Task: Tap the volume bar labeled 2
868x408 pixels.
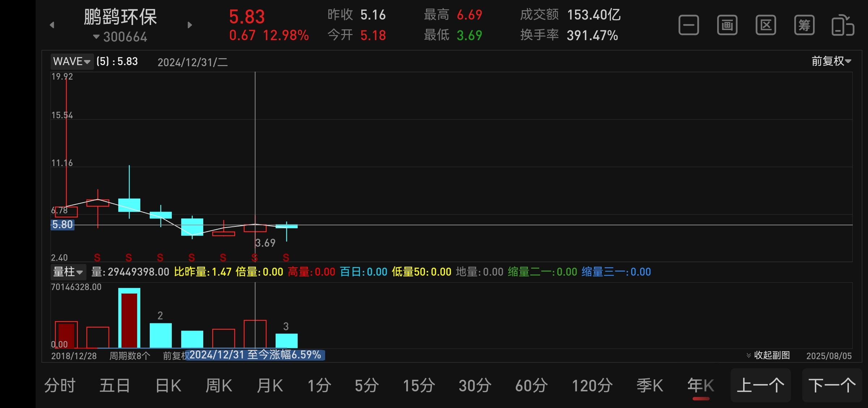Action: pos(161,335)
